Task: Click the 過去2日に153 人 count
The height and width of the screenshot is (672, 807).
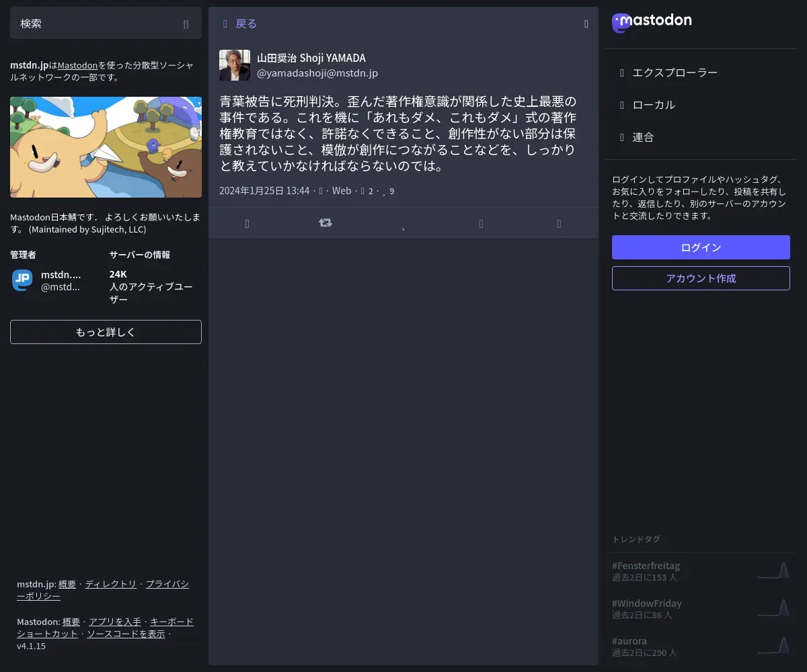Action: pyautogui.click(x=644, y=577)
